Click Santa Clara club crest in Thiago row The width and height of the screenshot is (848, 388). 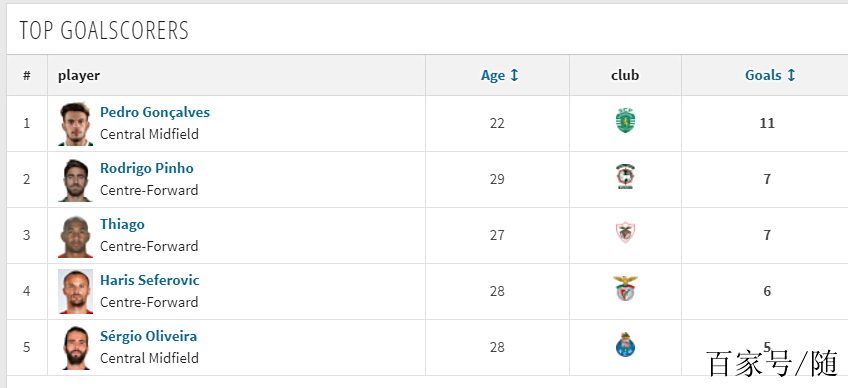[625, 233]
